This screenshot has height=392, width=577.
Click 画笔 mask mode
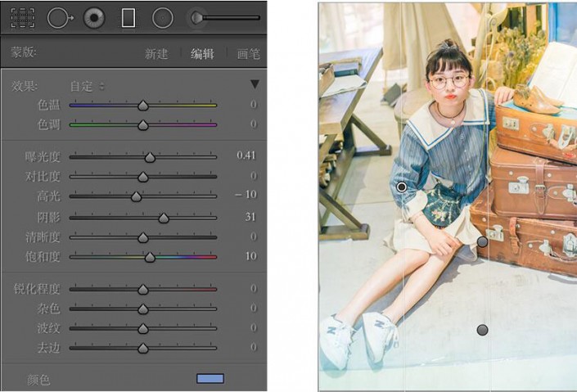point(248,54)
